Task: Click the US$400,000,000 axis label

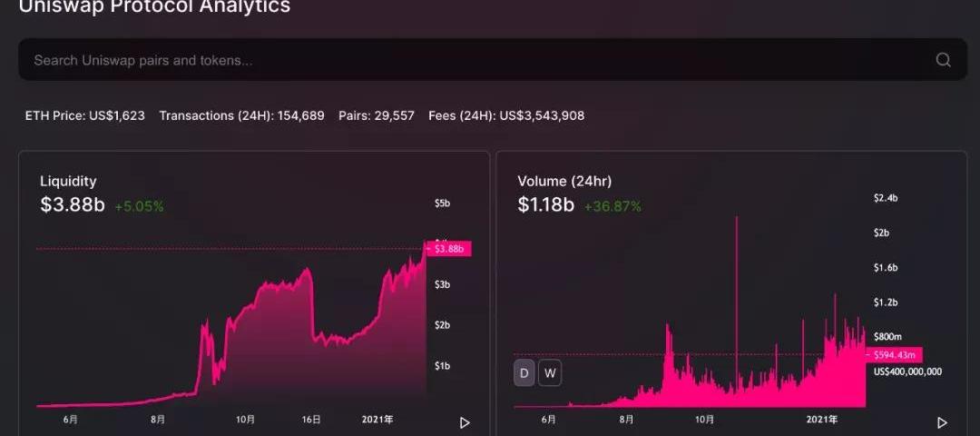Action: tap(907, 372)
